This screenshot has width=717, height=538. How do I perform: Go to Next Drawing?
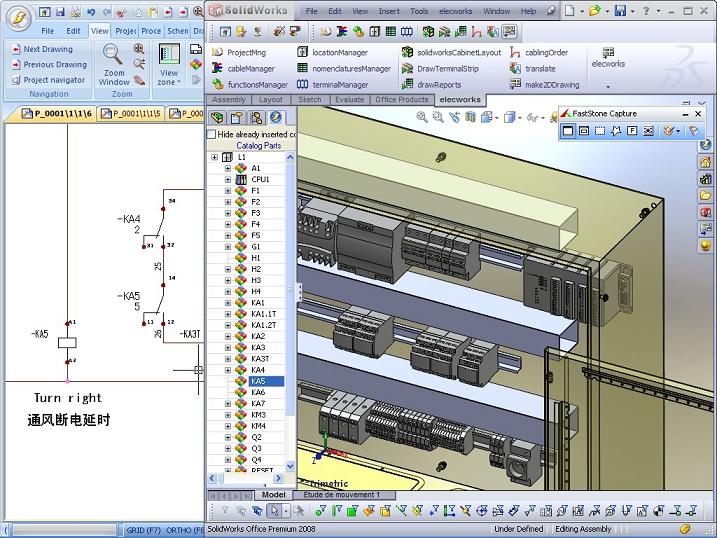[43, 49]
